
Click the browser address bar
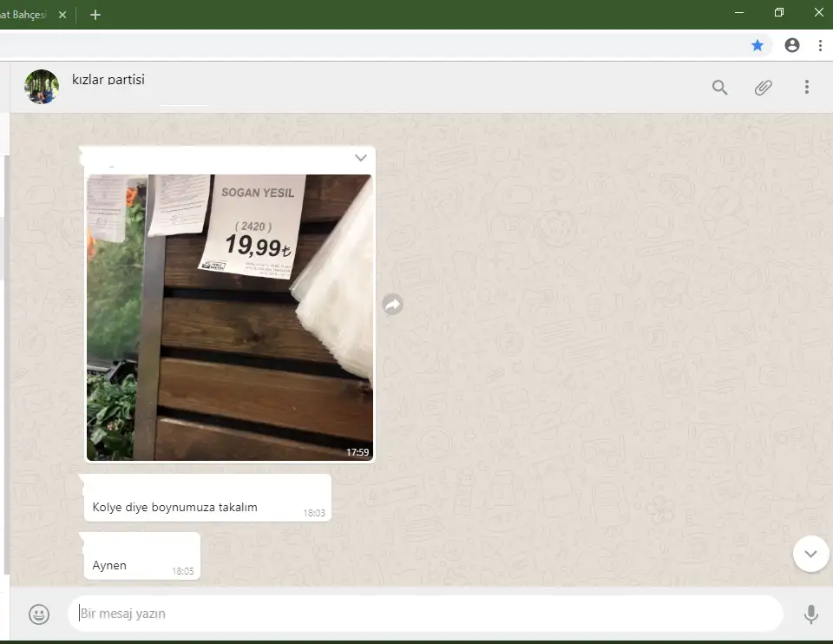click(373, 45)
